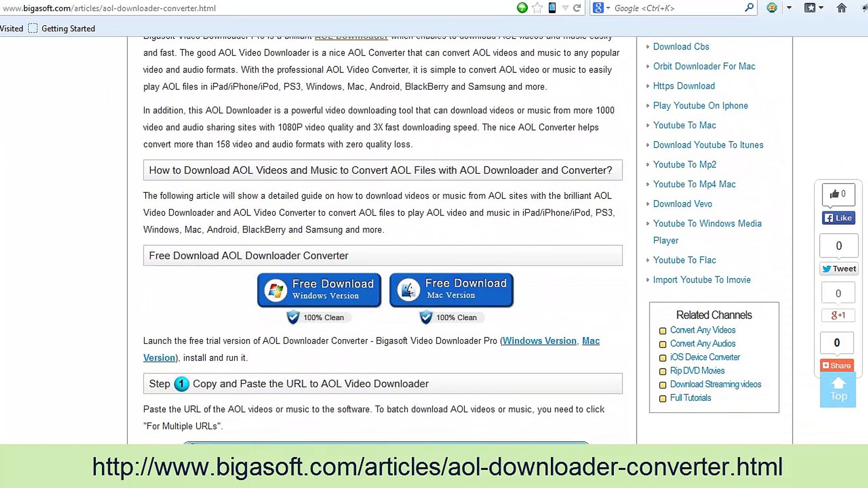Open the Google search engine selector

point(601,8)
